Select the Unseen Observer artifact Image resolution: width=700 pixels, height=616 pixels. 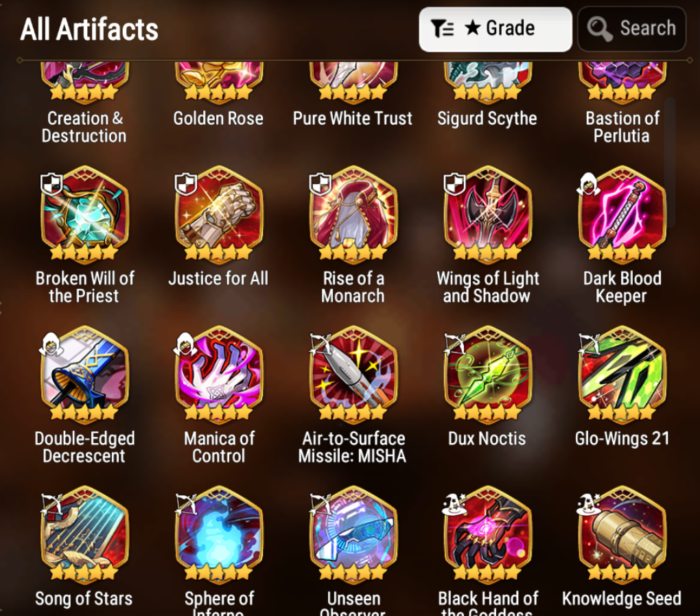[x=353, y=535]
